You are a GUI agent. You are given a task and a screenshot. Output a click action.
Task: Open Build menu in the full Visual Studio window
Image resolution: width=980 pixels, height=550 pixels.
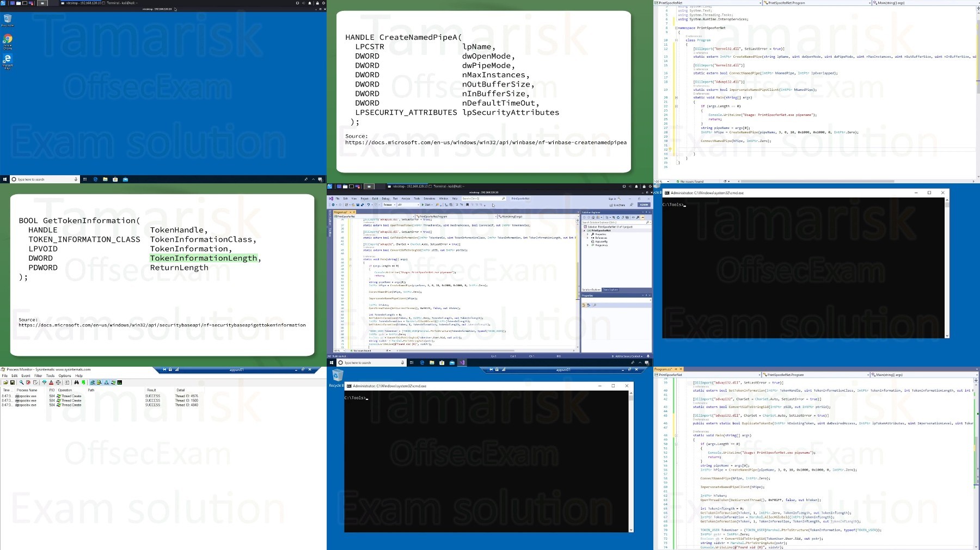(x=375, y=199)
